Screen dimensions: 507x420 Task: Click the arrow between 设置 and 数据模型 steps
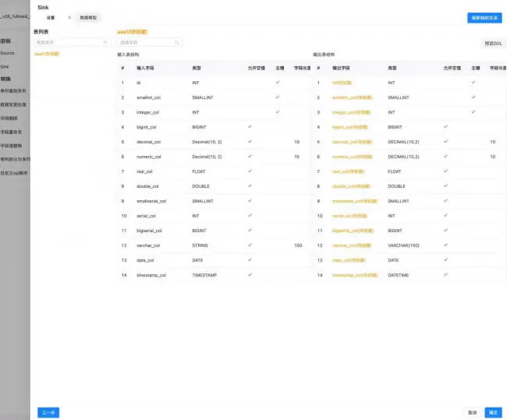click(x=69, y=16)
